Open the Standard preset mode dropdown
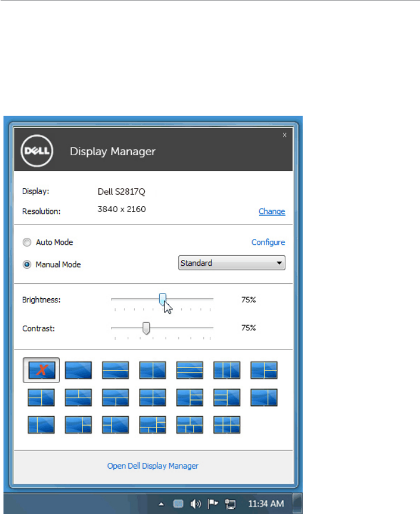 (232, 263)
